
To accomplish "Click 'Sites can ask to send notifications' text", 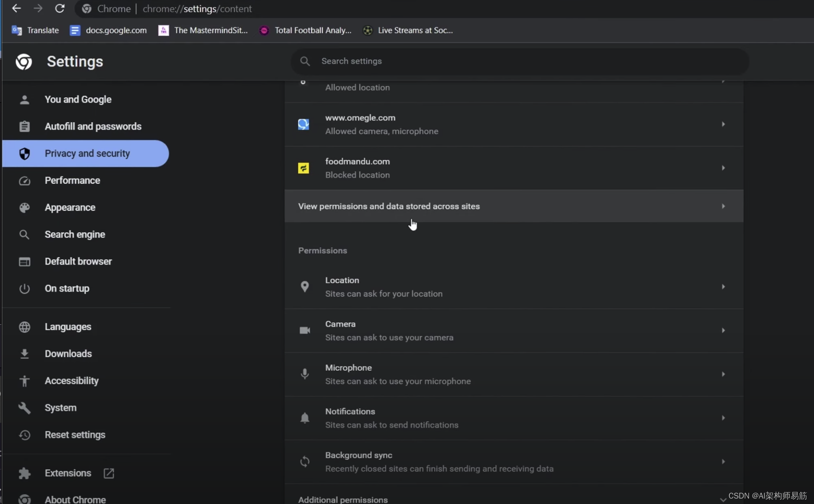I will (x=392, y=425).
